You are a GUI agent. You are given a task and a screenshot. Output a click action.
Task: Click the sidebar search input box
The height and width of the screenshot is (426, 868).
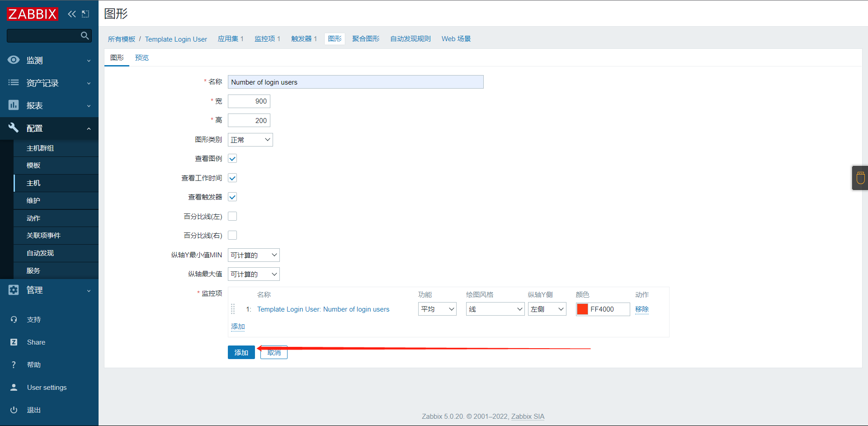point(49,36)
